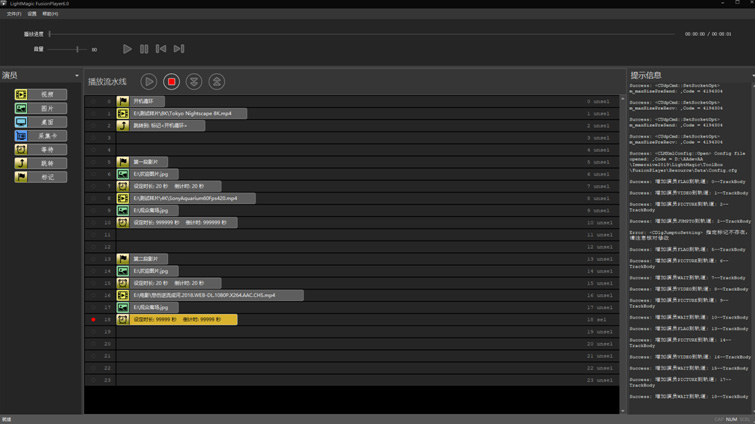Select the picture clip on track 17

click(147, 308)
